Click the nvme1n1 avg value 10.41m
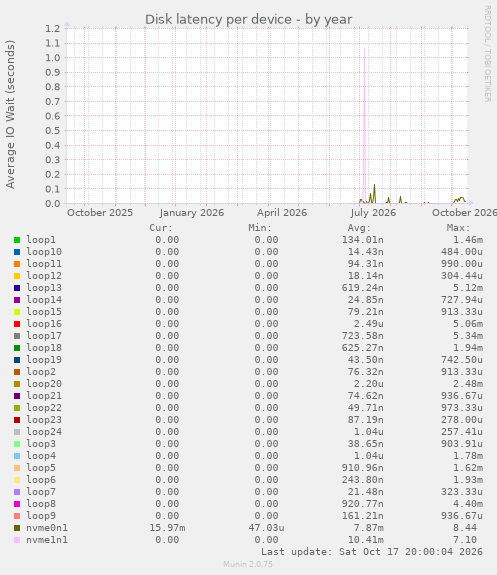This screenshot has width=497, height=575. (365, 540)
